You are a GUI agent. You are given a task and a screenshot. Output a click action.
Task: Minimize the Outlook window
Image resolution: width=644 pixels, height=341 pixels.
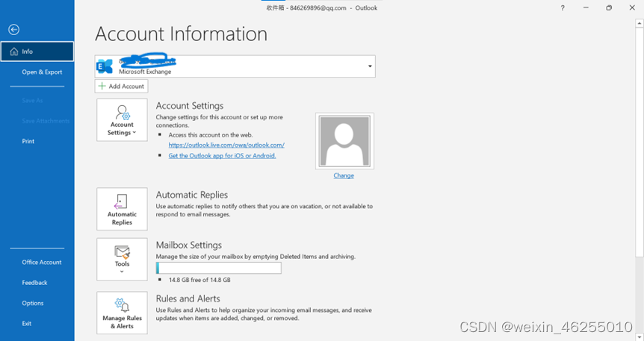pyautogui.click(x=586, y=7)
